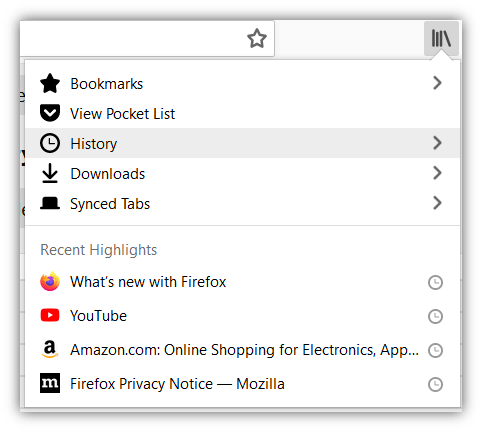Expand the Synced Tabs submenu chevron
The width and height of the screenshot is (480, 430).
click(437, 203)
